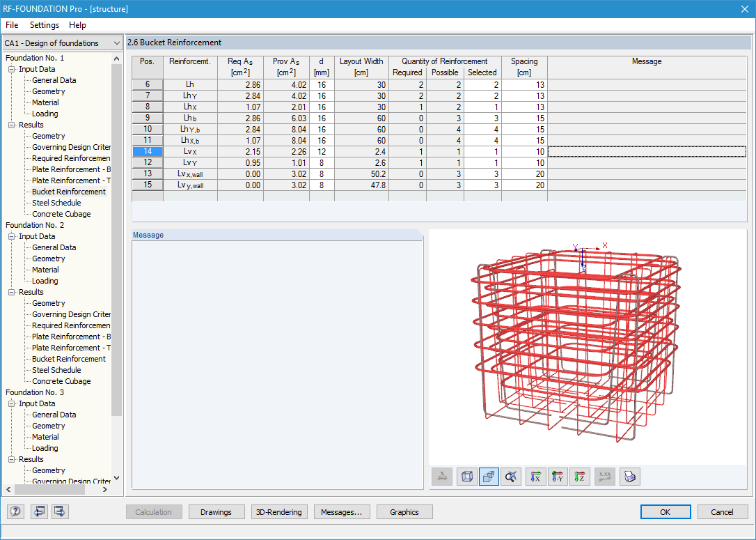Image resolution: width=756 pixels, height=540 pixels.
Task: Select table row position 6
Action: click(148, 84)
